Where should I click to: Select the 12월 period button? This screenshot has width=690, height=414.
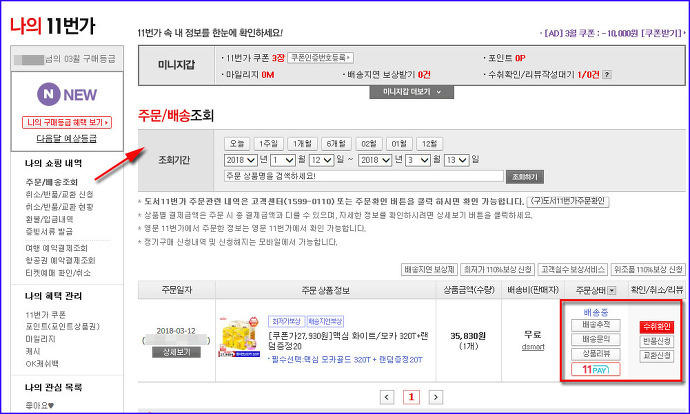click(x=429, y=144)
